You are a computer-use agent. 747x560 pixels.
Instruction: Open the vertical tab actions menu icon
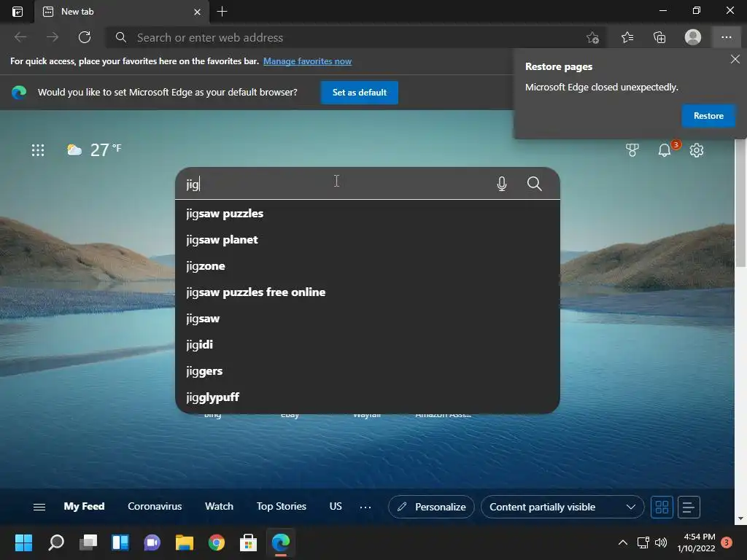tap(18, 12)
